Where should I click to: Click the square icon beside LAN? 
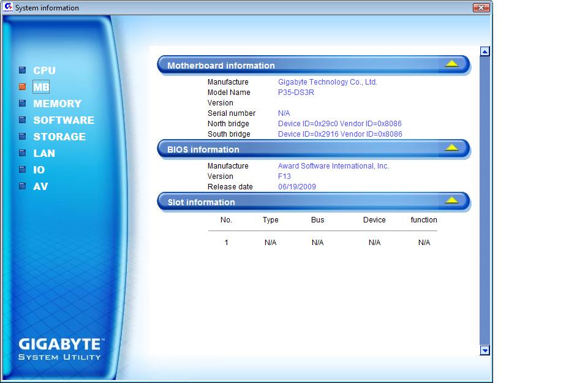point(23,153)
